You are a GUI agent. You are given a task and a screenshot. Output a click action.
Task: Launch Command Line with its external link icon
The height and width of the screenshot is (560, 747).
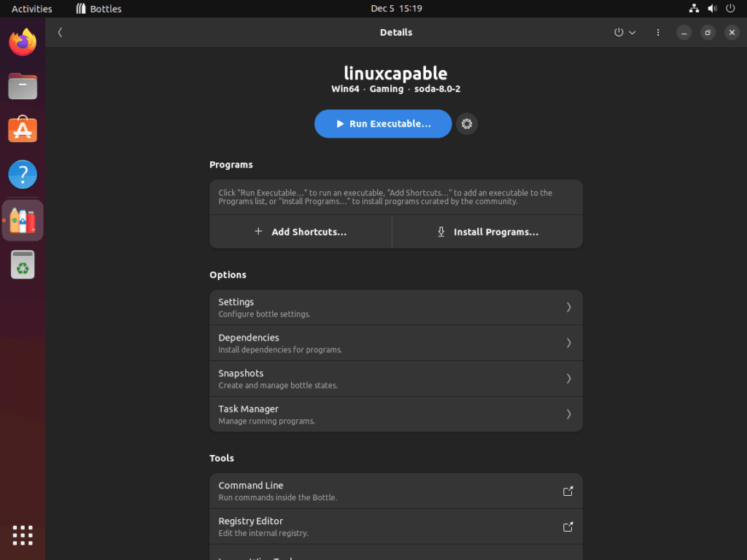[568, 491]
